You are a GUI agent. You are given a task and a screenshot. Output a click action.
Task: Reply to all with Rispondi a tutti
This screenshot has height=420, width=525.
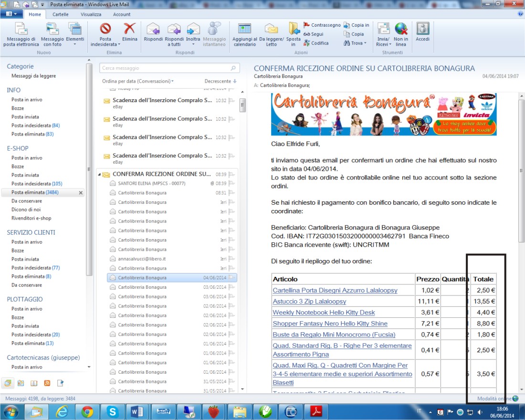pos(174,34)
